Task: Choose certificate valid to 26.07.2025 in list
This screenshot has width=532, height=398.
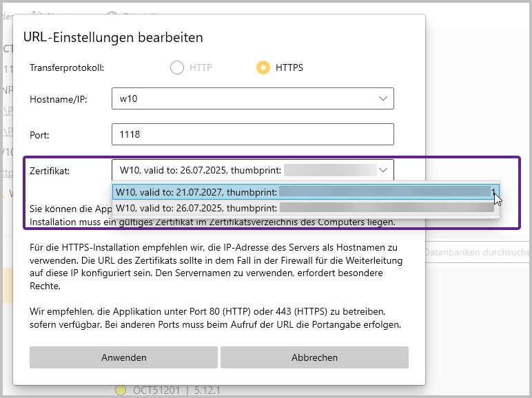Action: pyautogui.click(x=303, y=207)
